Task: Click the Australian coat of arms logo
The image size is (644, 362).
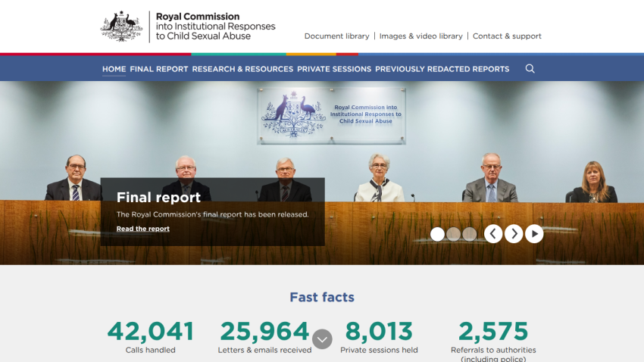Action: coord(121,27)
